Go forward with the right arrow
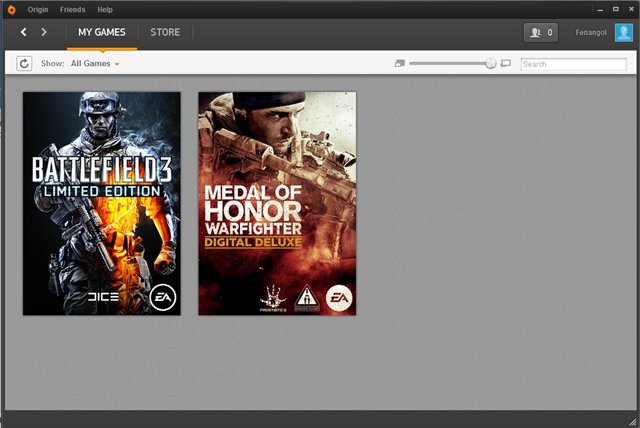This screenshot has width=640, height=428. (x=44, y=32)
